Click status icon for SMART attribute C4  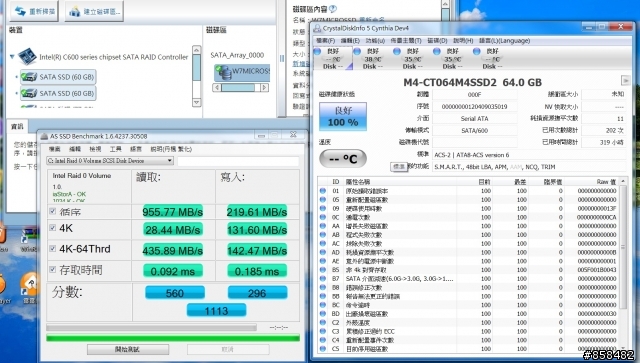(323, 340)
